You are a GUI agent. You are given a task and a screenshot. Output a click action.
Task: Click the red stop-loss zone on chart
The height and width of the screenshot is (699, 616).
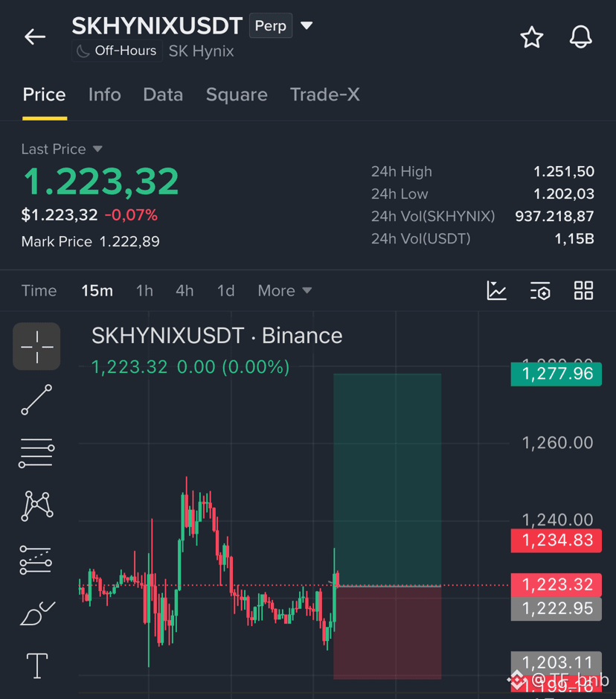coord(387,633)
